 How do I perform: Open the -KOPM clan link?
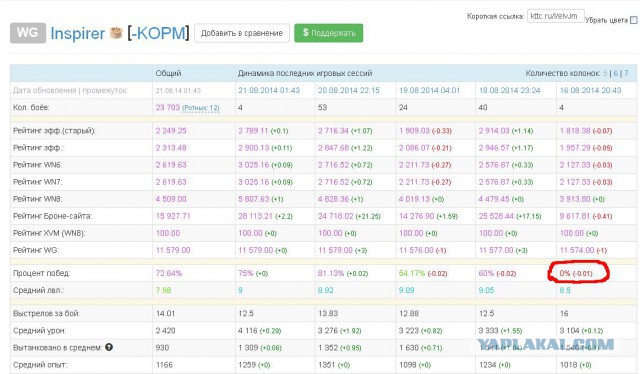click(158, 33)
